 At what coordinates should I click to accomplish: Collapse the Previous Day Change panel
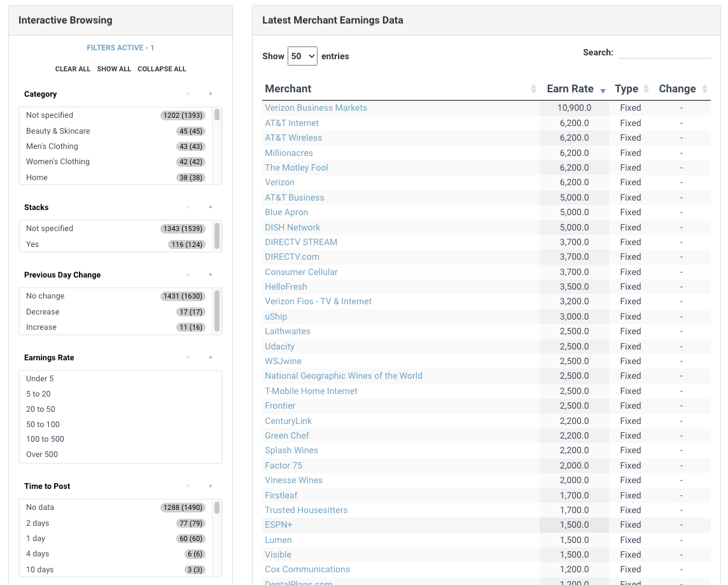click(211, 275)
